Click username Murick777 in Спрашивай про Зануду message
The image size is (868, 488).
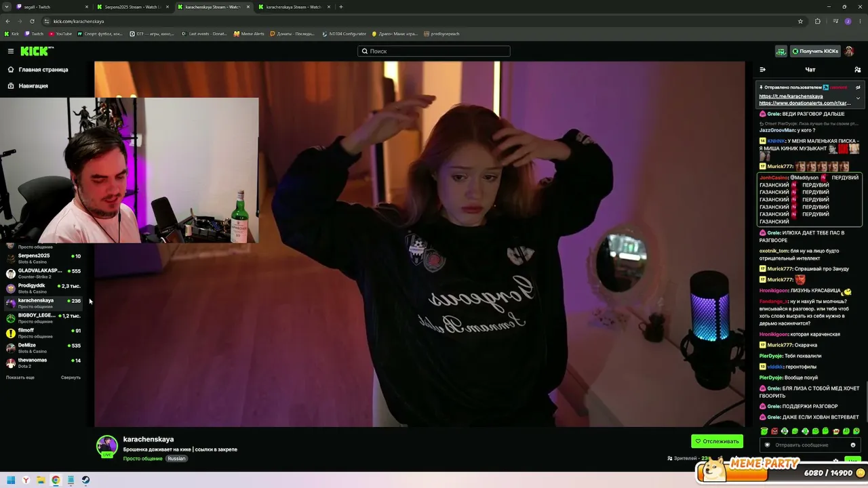(x=780, y=269)
